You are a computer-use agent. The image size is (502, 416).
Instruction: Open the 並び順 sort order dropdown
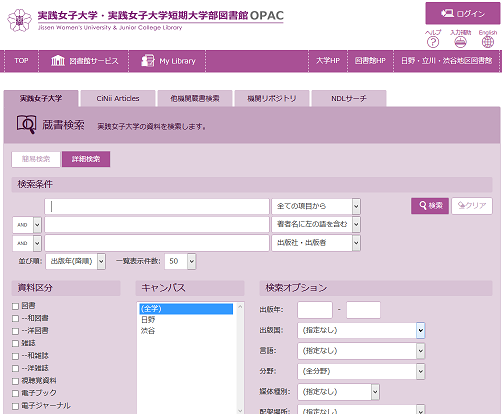pyautogui.click(x=76, y=261)
